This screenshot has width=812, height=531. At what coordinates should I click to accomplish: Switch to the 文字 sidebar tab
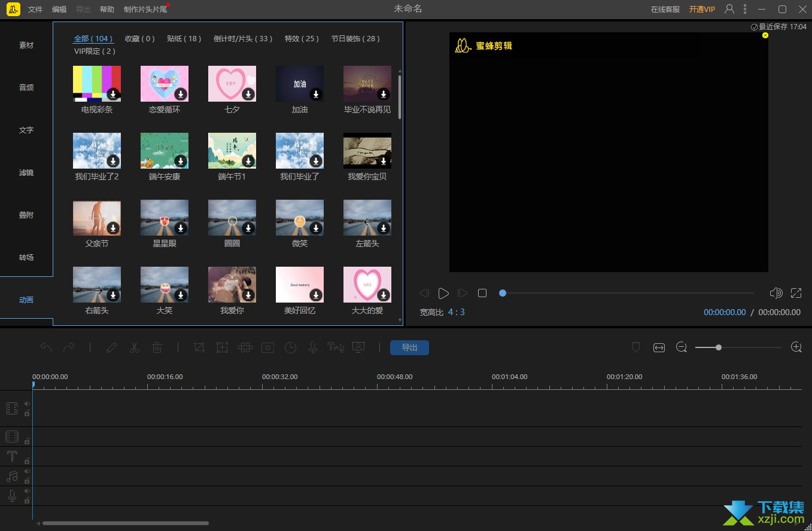26,130
